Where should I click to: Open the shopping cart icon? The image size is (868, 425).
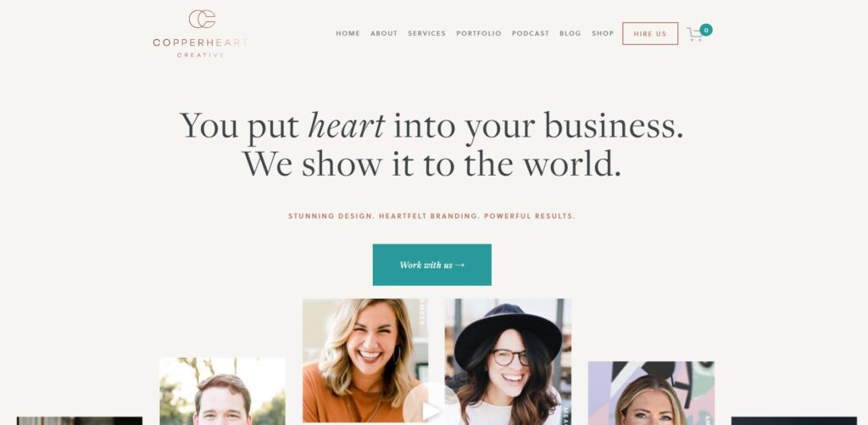tap(694, 34)
